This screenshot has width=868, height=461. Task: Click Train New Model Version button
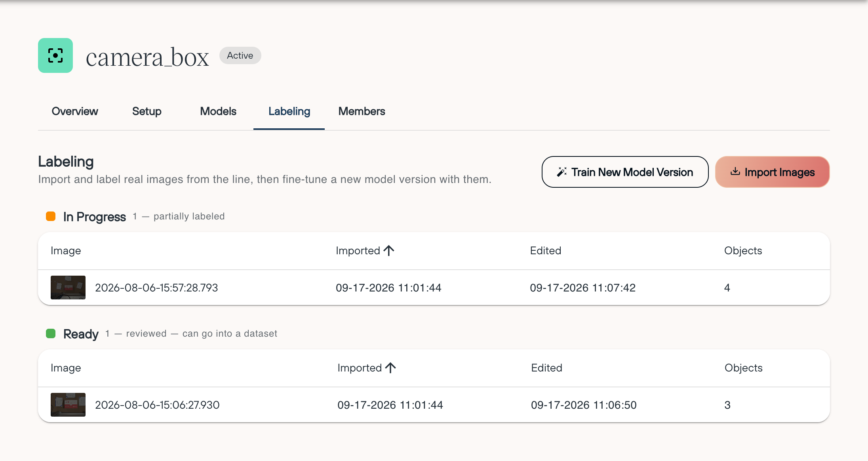click(625, 172)
